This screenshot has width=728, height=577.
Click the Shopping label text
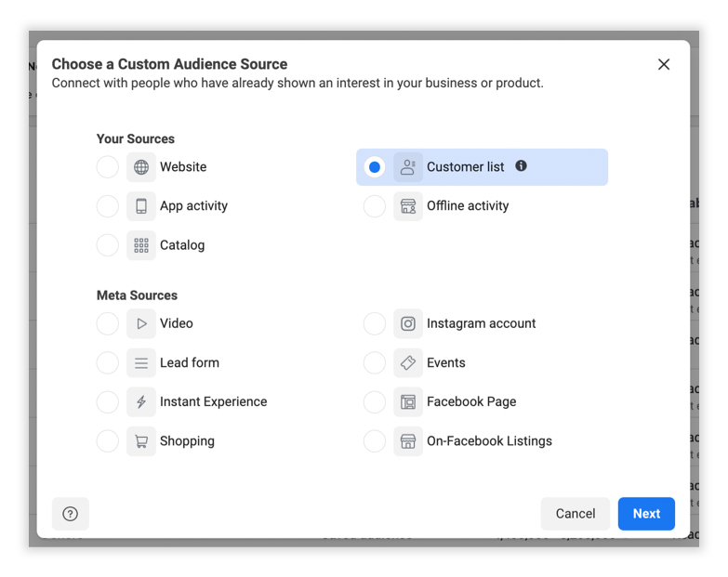point(187,441)
